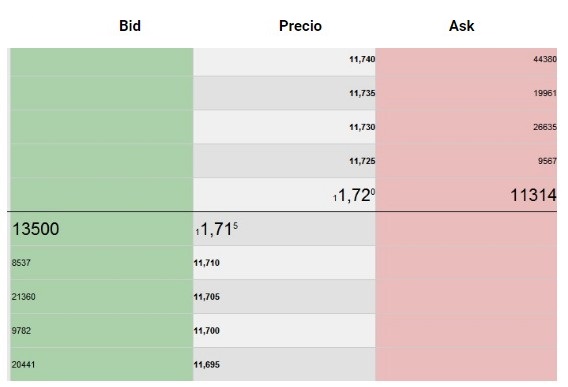Select the 11,700 price level
The width and height of the screenshot is (568, 387).
pos(206,330)
